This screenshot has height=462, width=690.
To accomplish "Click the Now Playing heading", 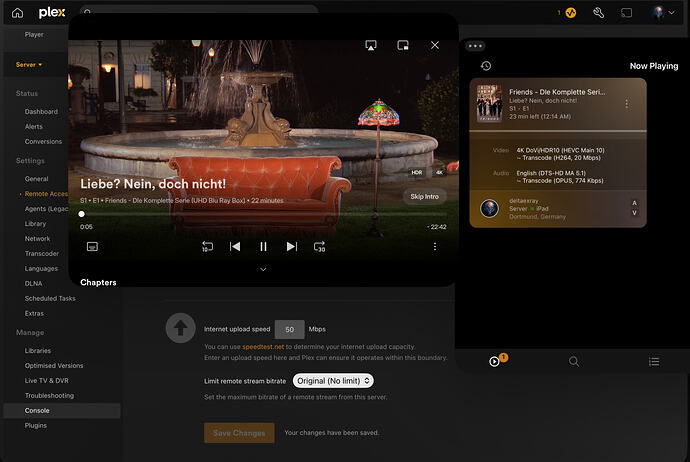I will pos(653,66).
